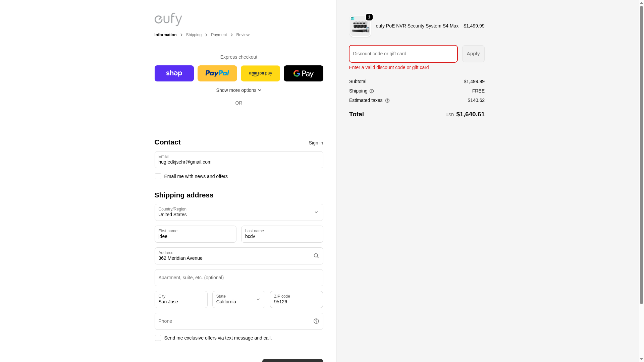Check out using Google Pay
Screen dimensions: 644x362
coord(303,73)
